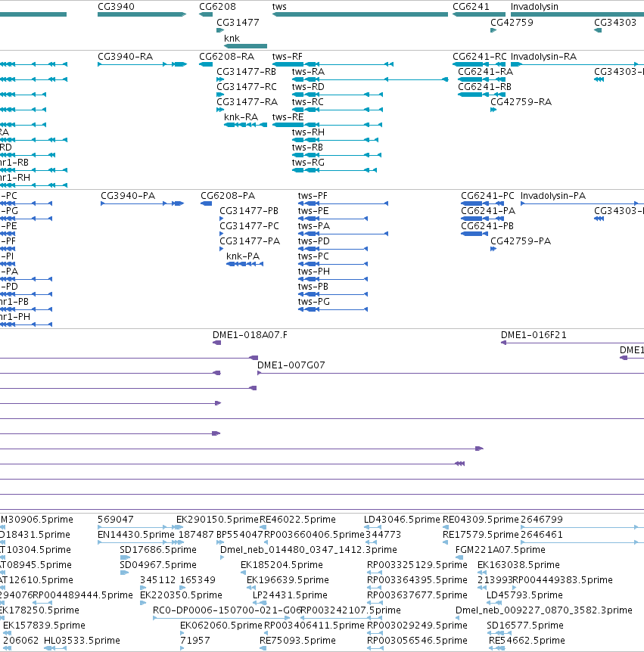Select transcript CG31477-RB
This screenshot has width=644, height=652.
point(220,79)
